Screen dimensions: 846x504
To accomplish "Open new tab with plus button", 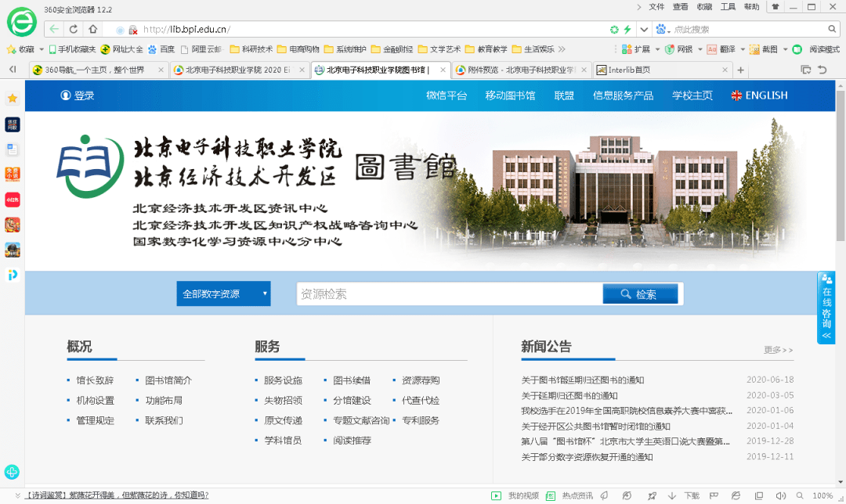I will click(x=740, y=70).
